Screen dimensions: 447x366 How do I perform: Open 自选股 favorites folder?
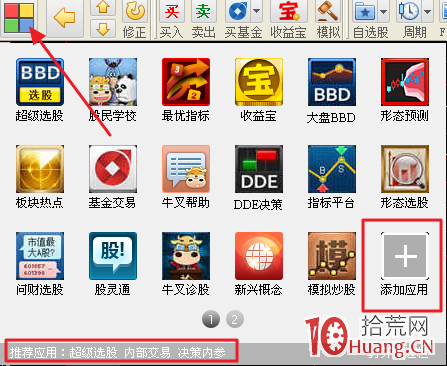[x=366, y=12]
